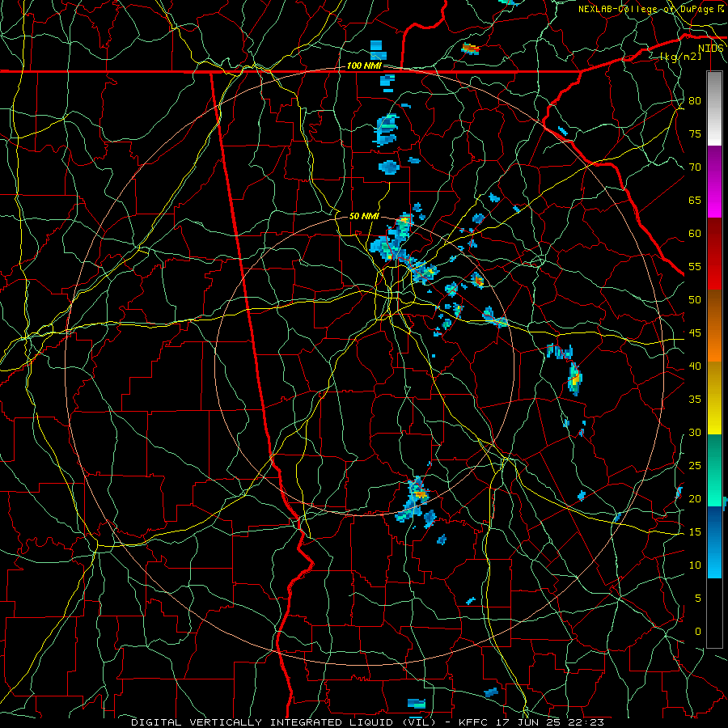
Task: Click the 70 value on the color scale
Action: click(695, 167)
